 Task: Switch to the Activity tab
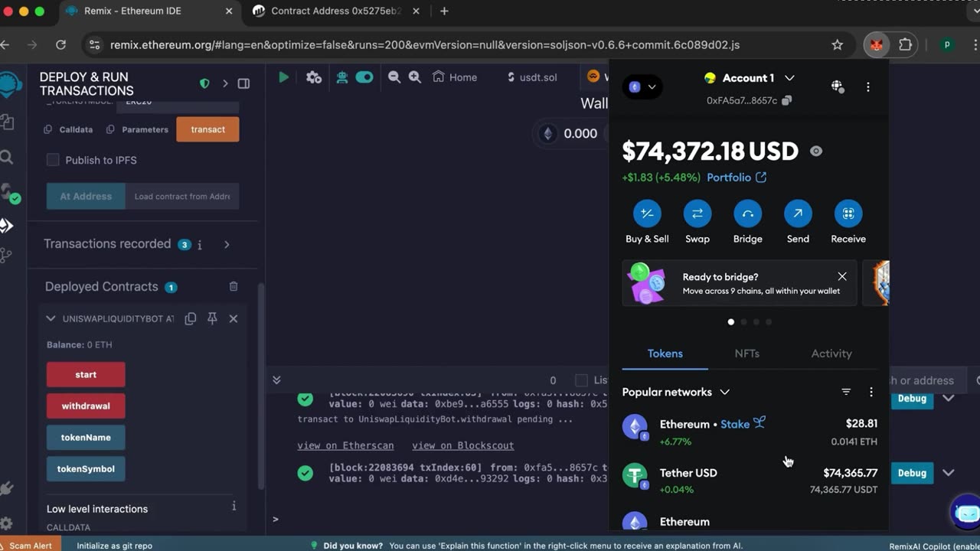click(831, 354)
